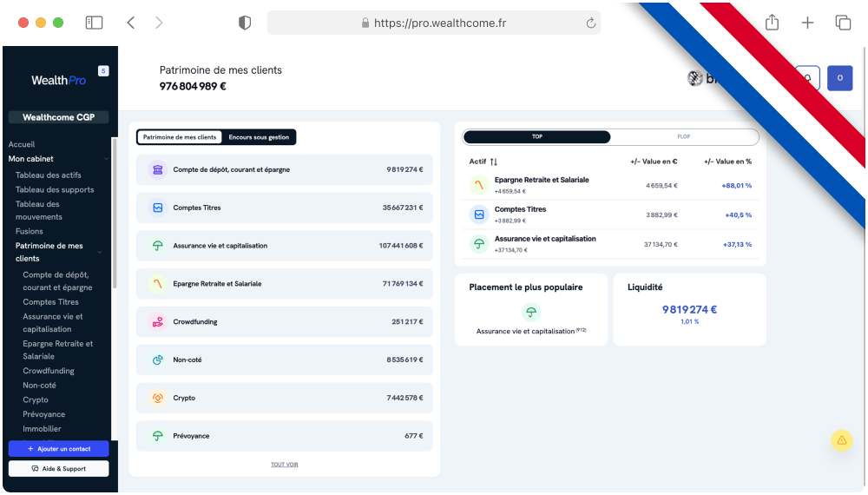Open Assurance vie et capitalisation sidebar item
Image resolution: width=868 pixels, height=495 pixels.
53,323
